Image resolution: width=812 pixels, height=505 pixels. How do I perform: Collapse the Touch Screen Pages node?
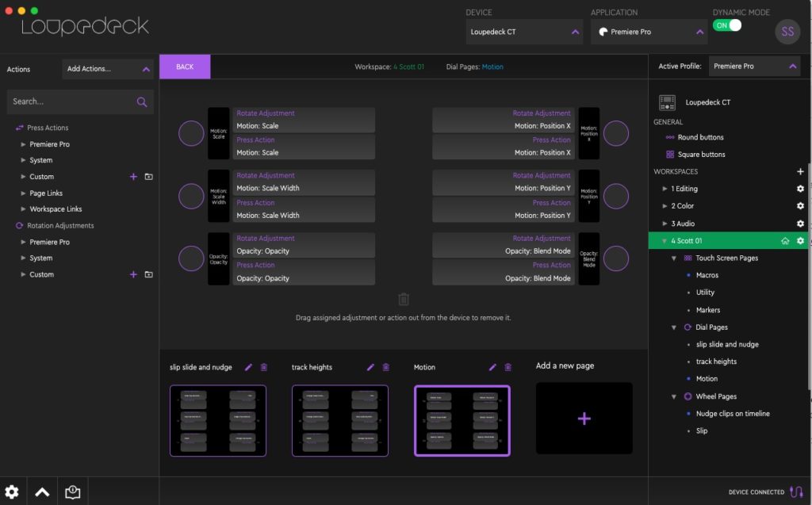tap(674, 258)
